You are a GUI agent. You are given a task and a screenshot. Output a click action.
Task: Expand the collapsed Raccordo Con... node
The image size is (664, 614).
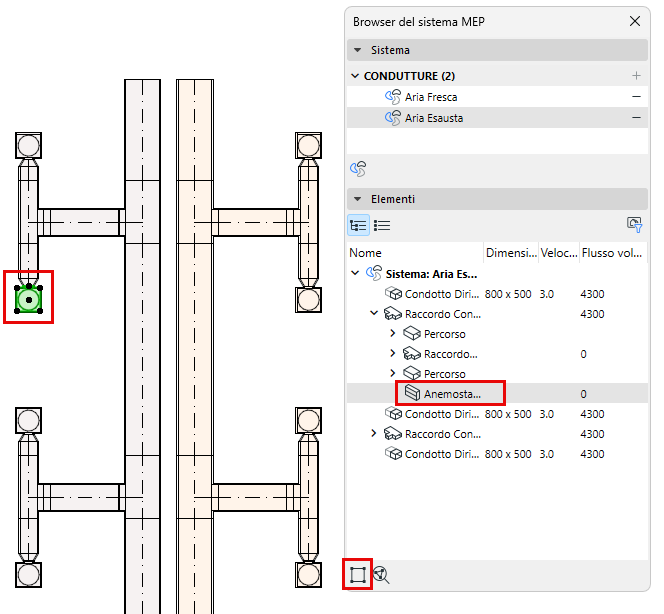(x=374, y=433)
